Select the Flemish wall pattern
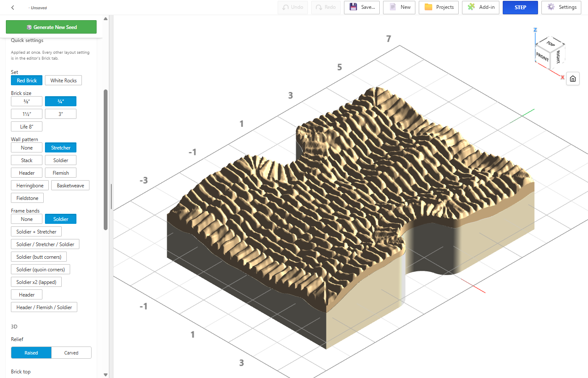Screen dimensions: 588x378 (61, 173)
